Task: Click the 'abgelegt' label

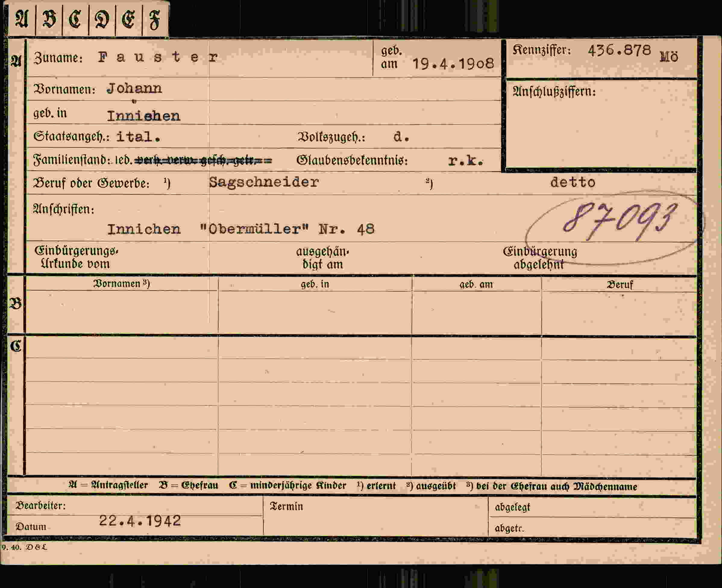Action: (x=512, y=507)
